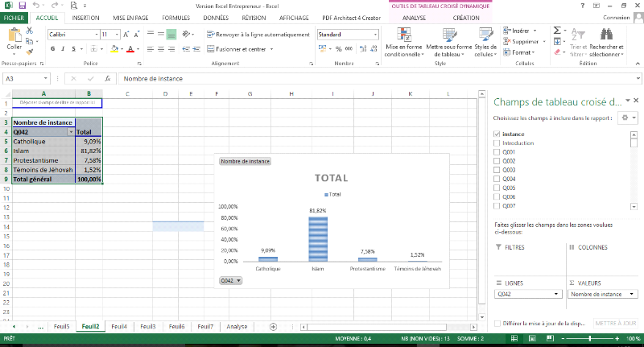Enable Différer la mise à jour checkbox

tap(497, 323)
